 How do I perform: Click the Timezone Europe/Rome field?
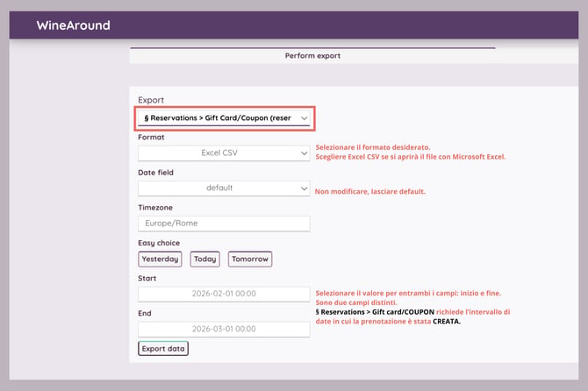pyautogui.click(x=224, y=224)
